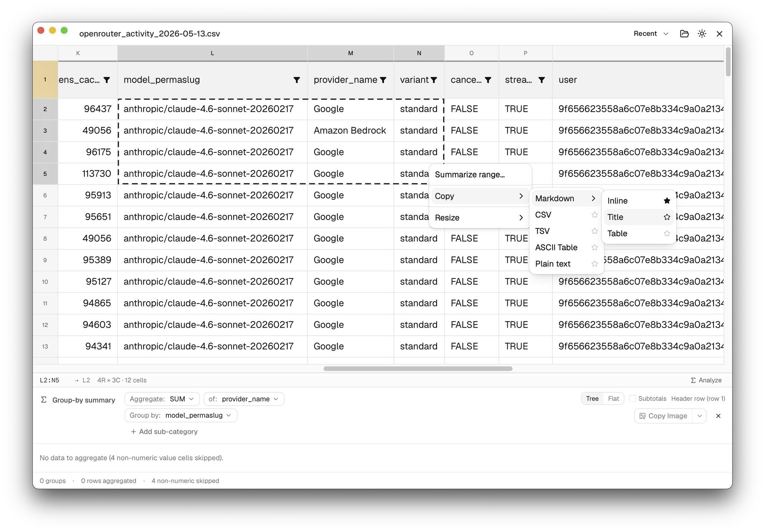Viewport: 765px width, 532px height.
Task: Switch summary view to Tree
Action: (x=592, y=399)
